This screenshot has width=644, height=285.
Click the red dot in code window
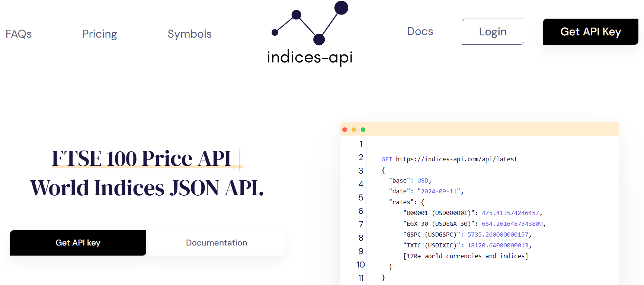coord(345,130)
